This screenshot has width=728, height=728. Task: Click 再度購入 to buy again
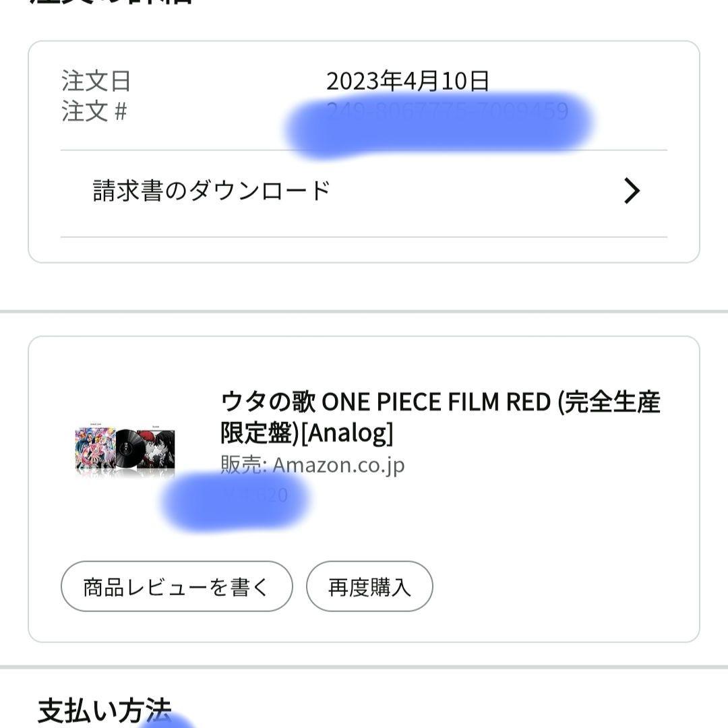pos(368,586)
